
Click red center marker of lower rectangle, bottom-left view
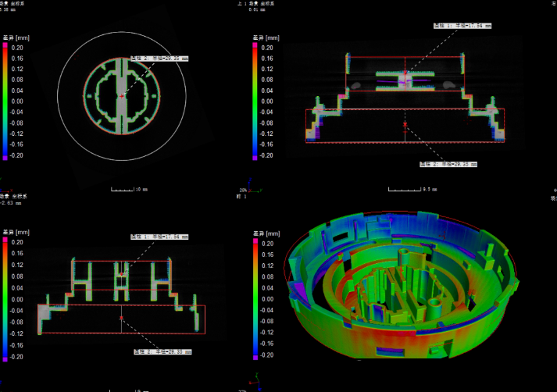tap(122, 318)
